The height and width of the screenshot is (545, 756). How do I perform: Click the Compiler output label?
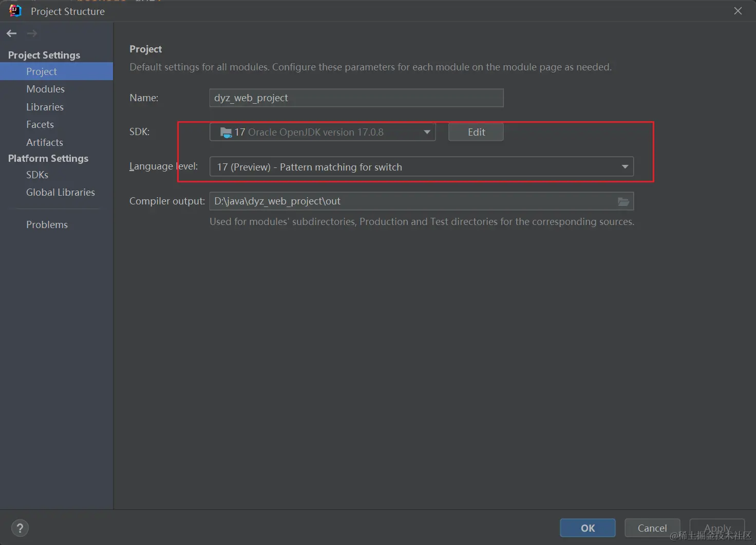tap(167, 201)
